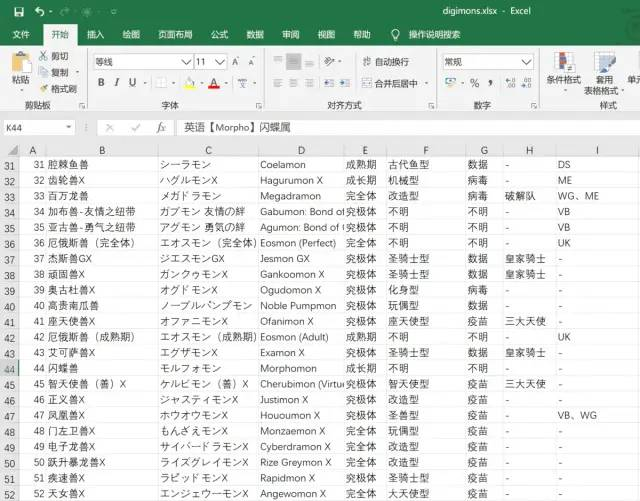
Task: Open the 合并后居中 dropdown arrow
Action: pos(427,83)
